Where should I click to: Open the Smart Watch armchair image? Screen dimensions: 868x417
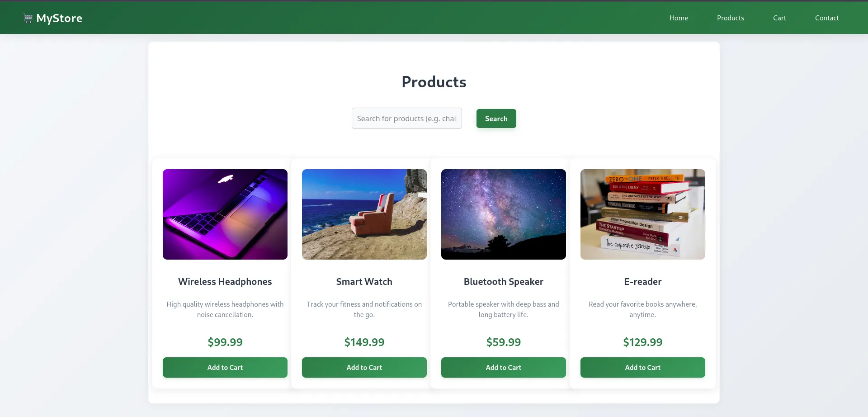(x=364, y=214)
